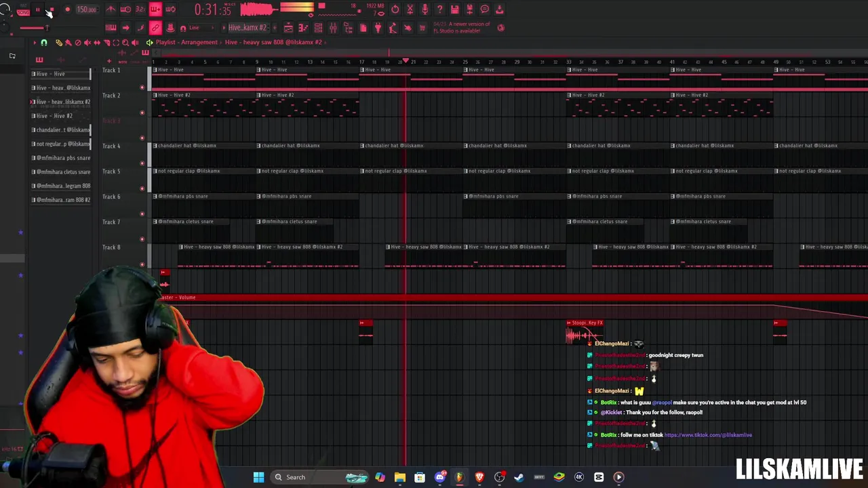Open the Playlist view icon

click(288, 28)
